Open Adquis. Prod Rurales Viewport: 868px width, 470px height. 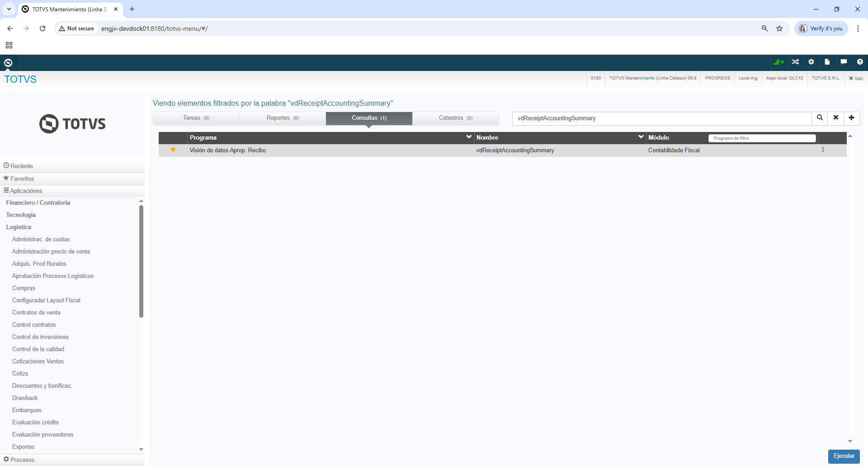pyautogui.click(x=39, y=264)
